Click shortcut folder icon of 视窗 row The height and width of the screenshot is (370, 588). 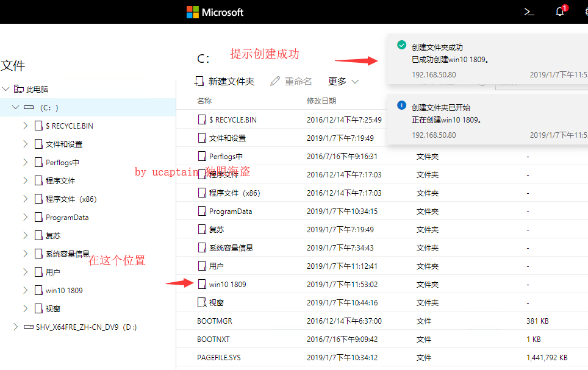202,302
